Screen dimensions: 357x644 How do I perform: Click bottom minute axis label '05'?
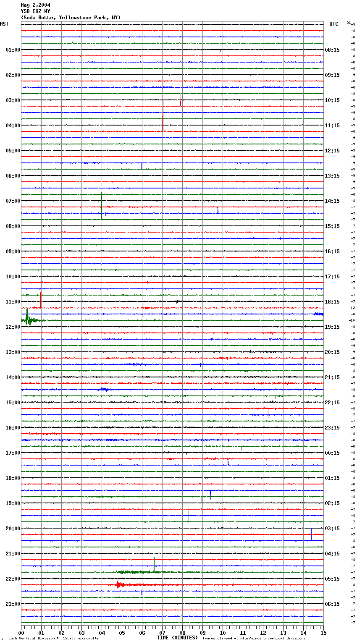tap(122, 633)
